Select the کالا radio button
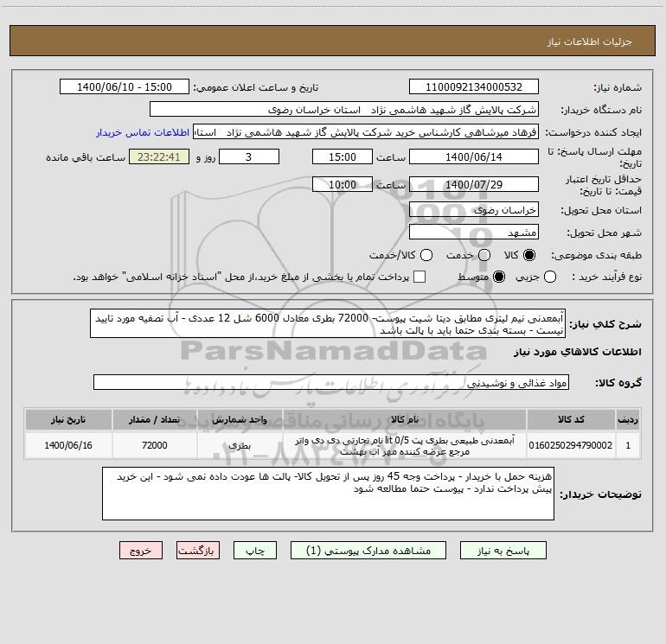The width and height of the screenshot is (666, 644). point(529,255)
